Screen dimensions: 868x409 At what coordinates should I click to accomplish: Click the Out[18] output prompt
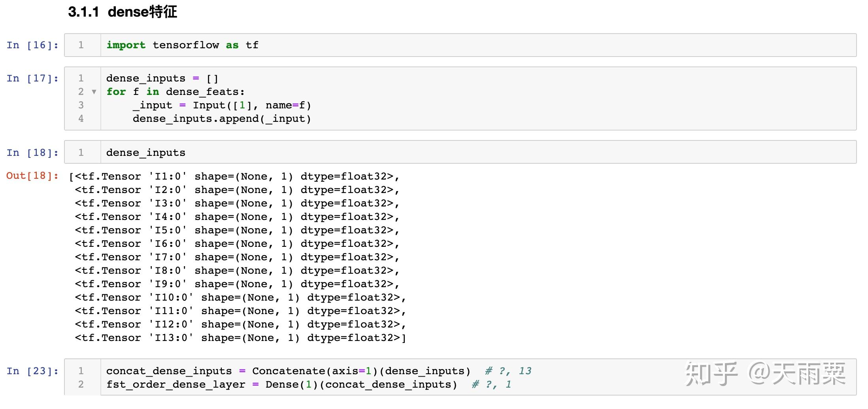point(32,176)
